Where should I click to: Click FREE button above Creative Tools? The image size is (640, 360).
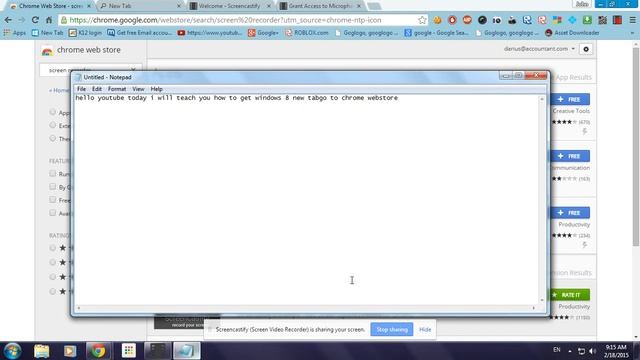click(x=569, y=99)
